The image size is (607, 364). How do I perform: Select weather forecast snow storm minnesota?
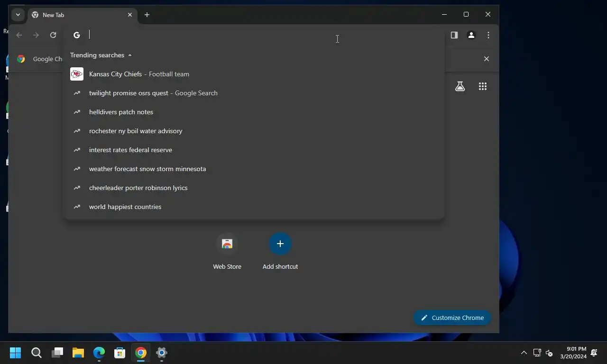pyautogui.click(x=254, y=169)
